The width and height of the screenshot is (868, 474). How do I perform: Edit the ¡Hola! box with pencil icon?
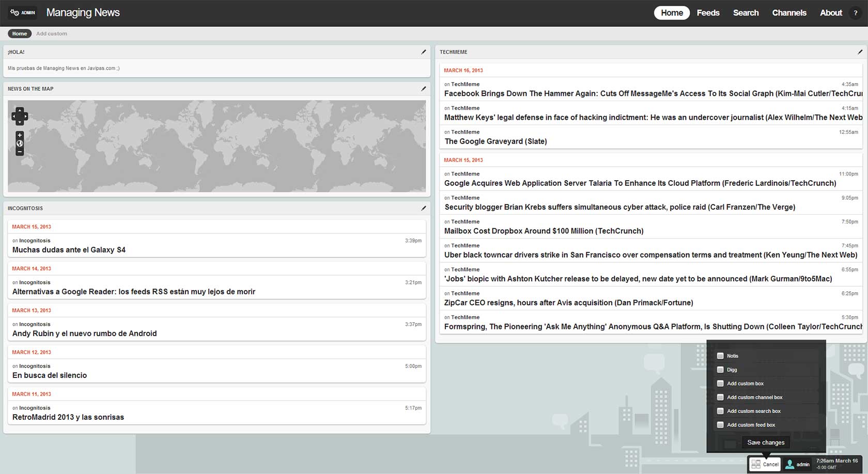point(424,52)
